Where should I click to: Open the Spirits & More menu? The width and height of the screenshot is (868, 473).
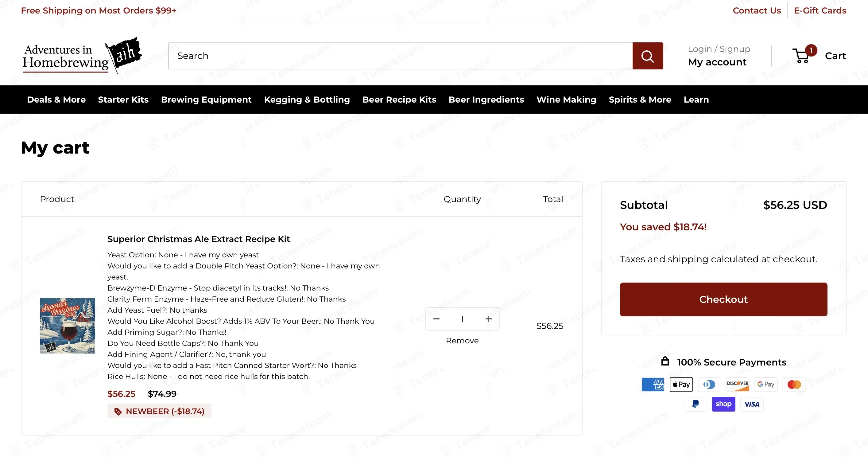coord(640,100)
